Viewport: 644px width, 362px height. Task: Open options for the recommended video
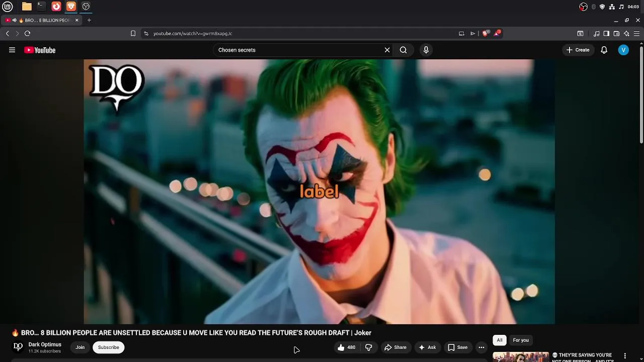point(625,356)
